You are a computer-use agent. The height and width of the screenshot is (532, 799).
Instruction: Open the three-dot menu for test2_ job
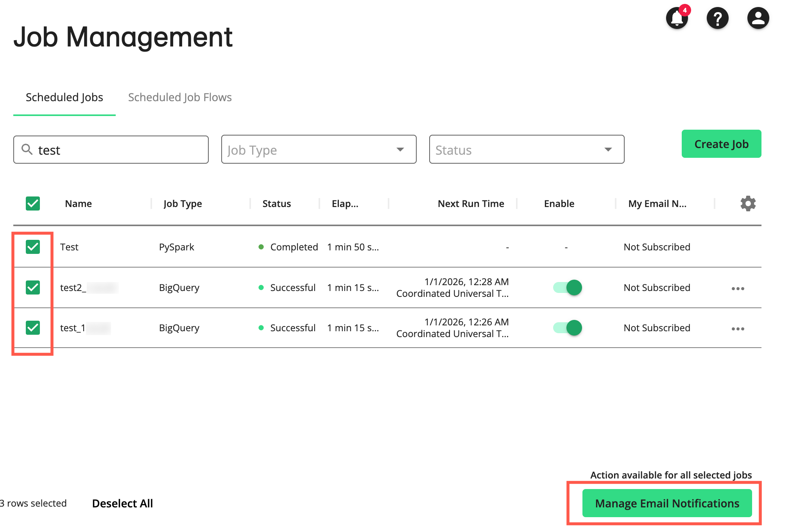[x=738, y=288]
